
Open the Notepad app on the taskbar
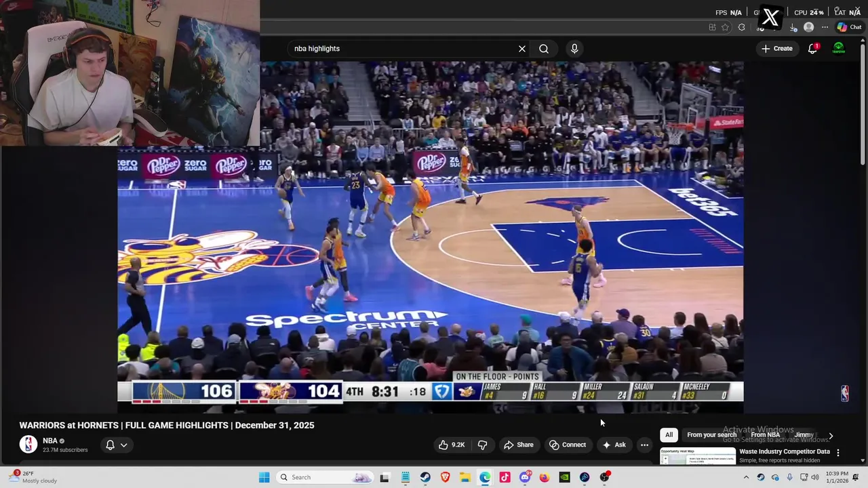[406, 477]
